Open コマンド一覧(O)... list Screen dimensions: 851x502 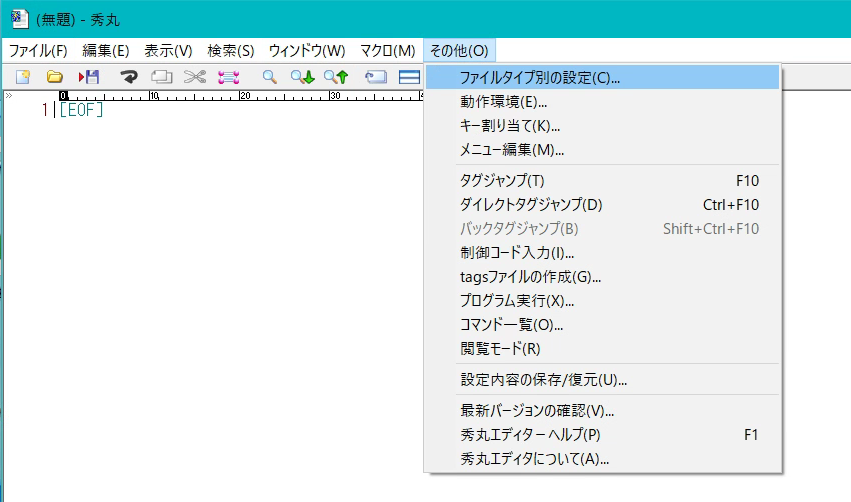click(602, 325)
